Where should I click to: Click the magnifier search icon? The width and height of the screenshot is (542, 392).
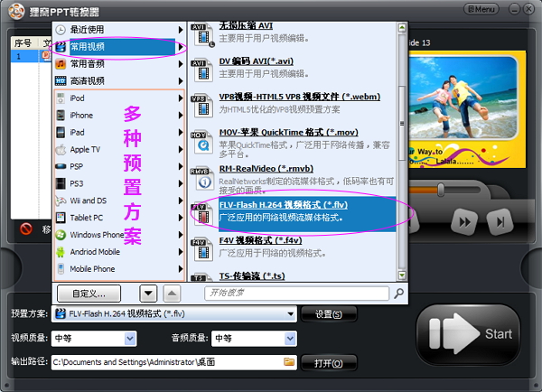pos(398,294)
